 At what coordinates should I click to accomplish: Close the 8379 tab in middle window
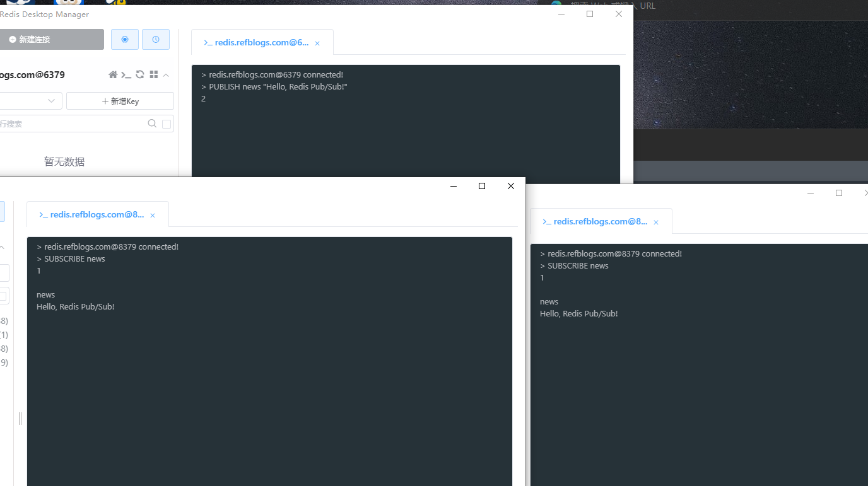coord(153,216)
